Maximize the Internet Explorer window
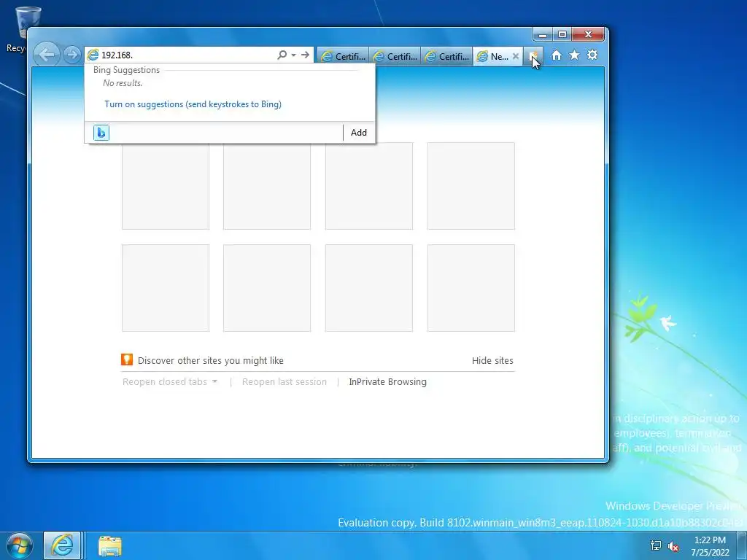Viewport: 747px width, 560px height. tap(562, 34)
